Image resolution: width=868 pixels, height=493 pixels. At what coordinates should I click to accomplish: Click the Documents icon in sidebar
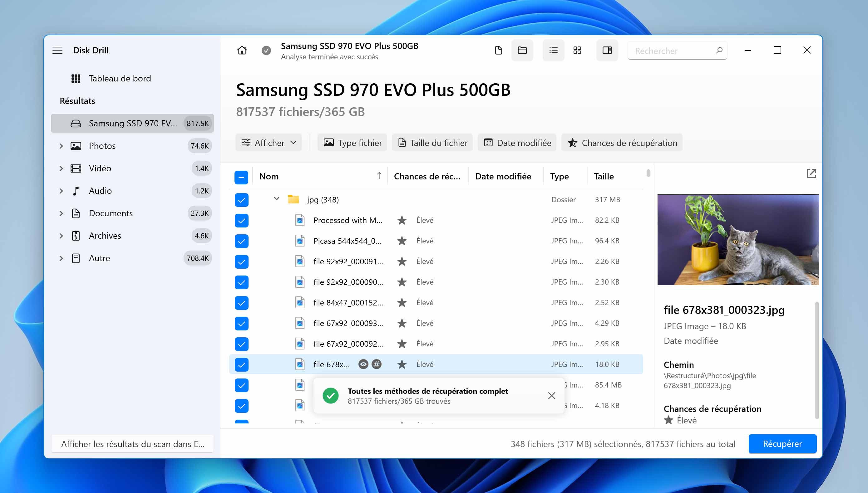(76, 213)
